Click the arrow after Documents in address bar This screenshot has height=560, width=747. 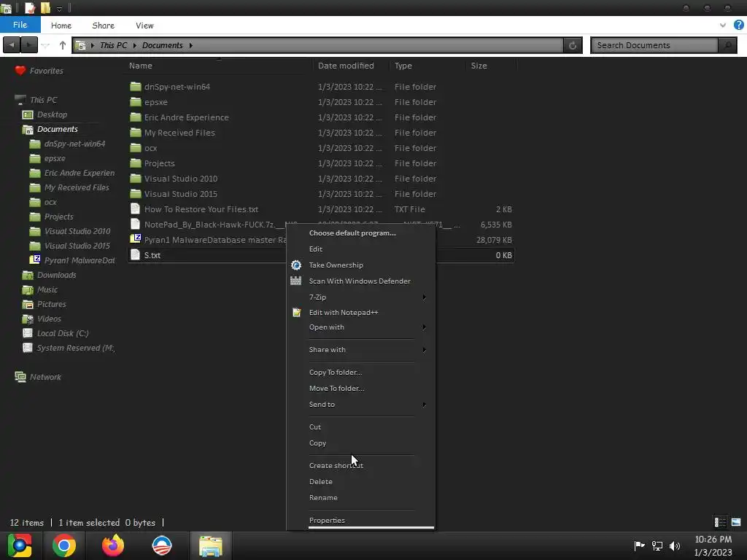190,45
